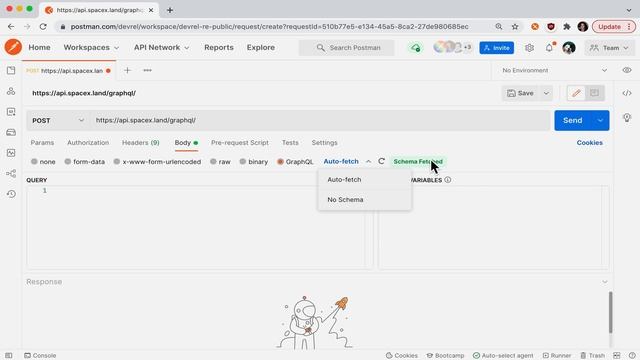The image size is (640, 360).
Task: Switch to the Pre-request Script tab
Action: 240,142
